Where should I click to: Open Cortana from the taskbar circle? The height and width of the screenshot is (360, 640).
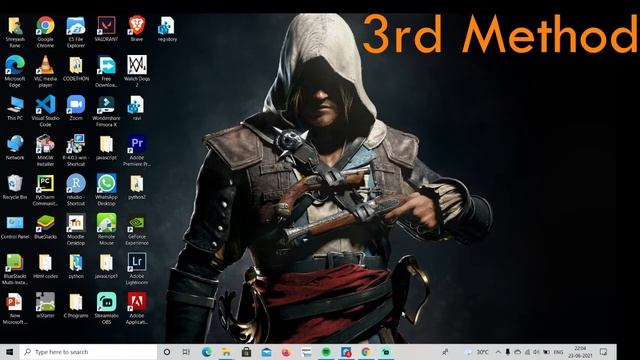(167, 352)
